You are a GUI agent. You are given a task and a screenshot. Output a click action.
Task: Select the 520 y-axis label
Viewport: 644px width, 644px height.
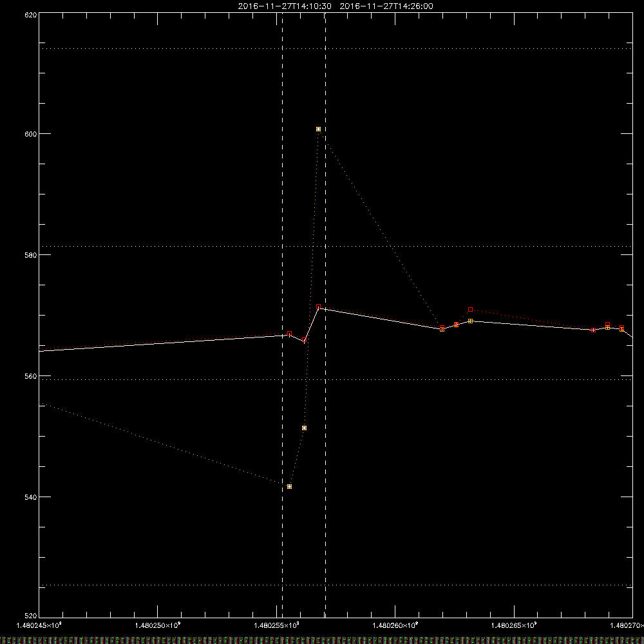tap(31, 616)
